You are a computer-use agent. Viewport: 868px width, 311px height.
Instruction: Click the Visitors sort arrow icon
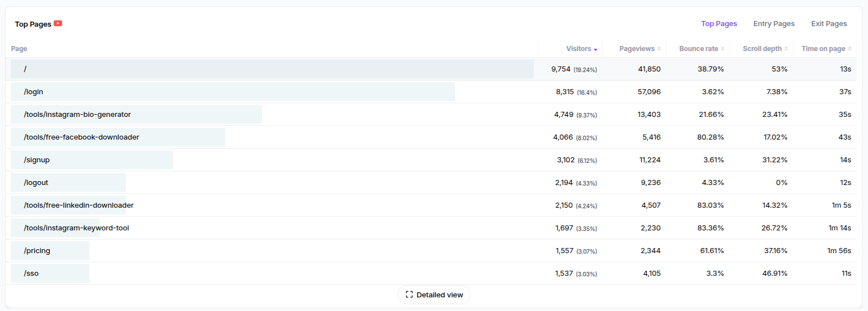[x=595, y=49]
